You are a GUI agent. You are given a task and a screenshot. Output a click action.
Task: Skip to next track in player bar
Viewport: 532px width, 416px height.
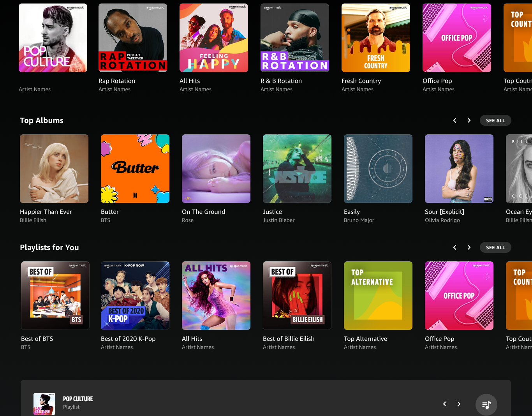pyautogui.click(x=459, y=404)
